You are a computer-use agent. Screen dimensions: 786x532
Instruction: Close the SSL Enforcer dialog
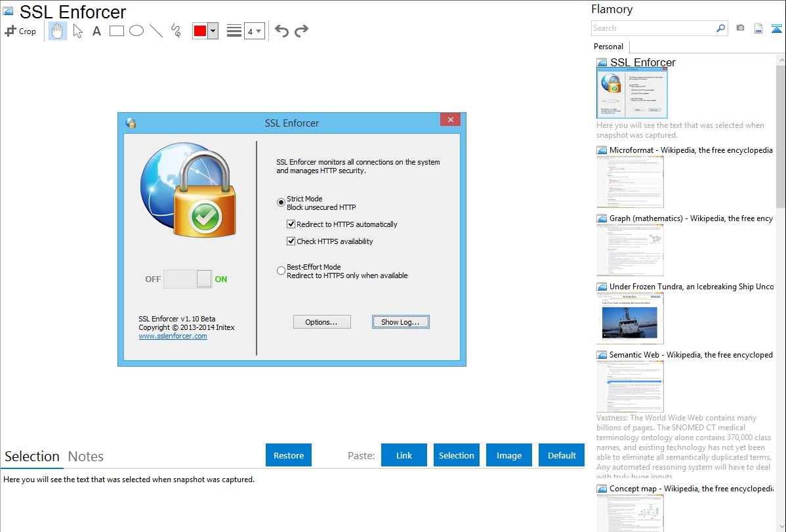click(x=450, y=120)
